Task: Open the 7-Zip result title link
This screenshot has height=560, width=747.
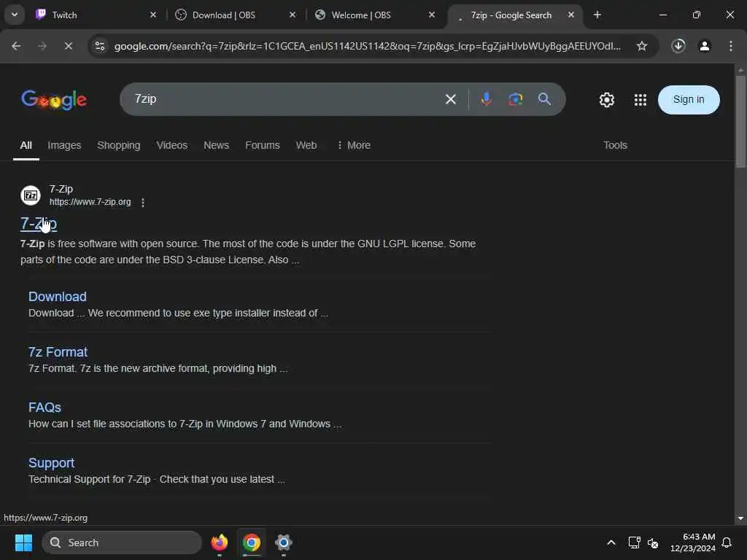Action: click(39, 223)
